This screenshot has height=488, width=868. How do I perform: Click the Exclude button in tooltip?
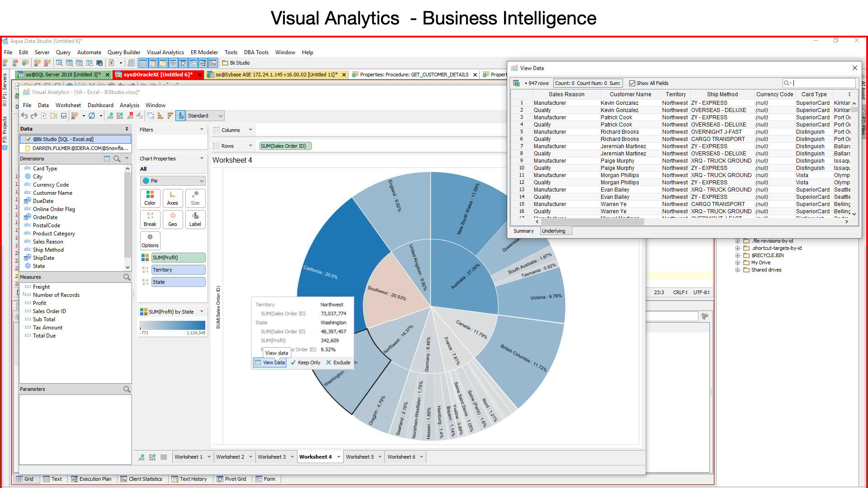click(x=338, y=362)
